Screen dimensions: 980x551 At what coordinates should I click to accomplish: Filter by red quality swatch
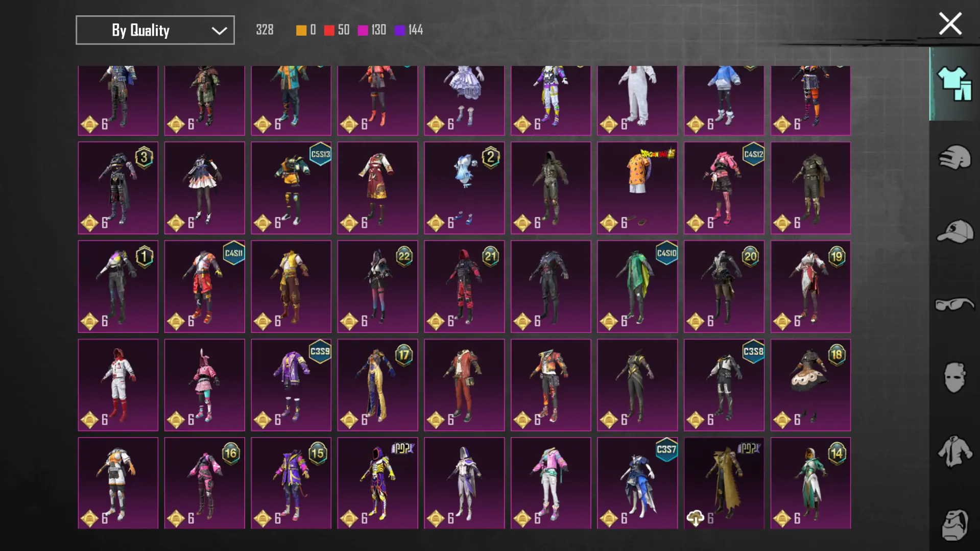pos(329,30)
